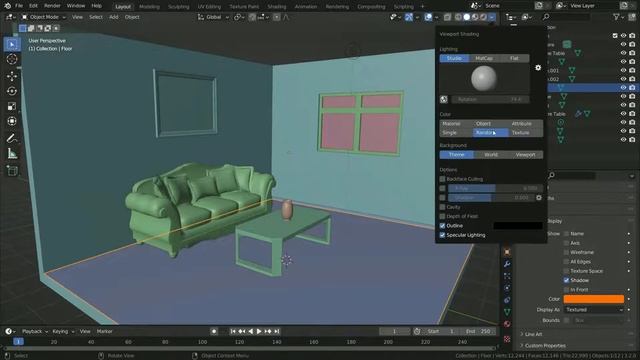Open the Edit menu

tap(33, 6)
